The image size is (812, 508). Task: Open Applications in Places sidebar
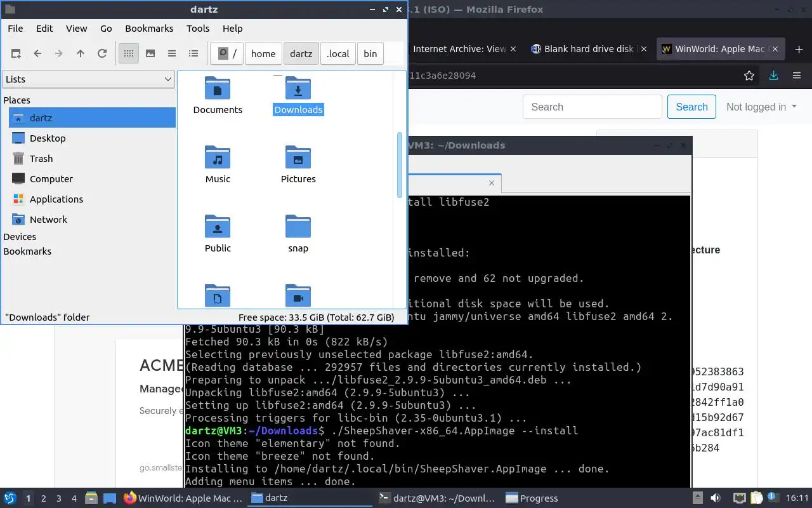[93, 199]
